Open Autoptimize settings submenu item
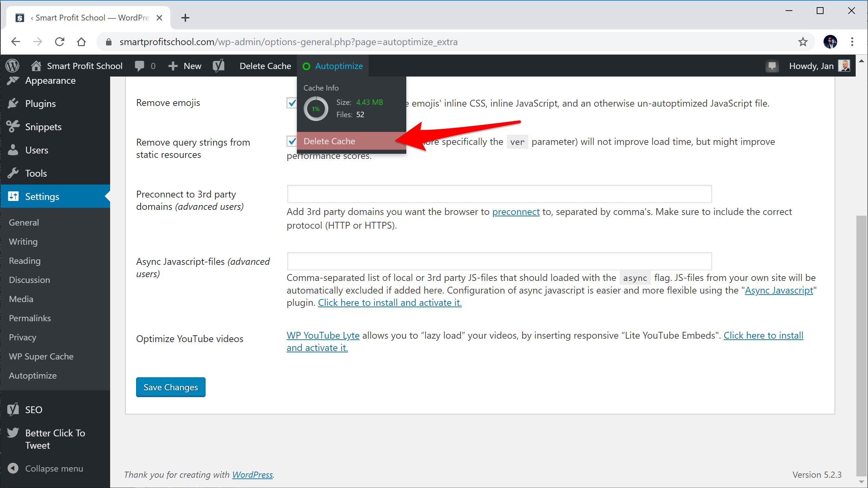The width and height of the screenshot is (868, 488). click(33, 376)
